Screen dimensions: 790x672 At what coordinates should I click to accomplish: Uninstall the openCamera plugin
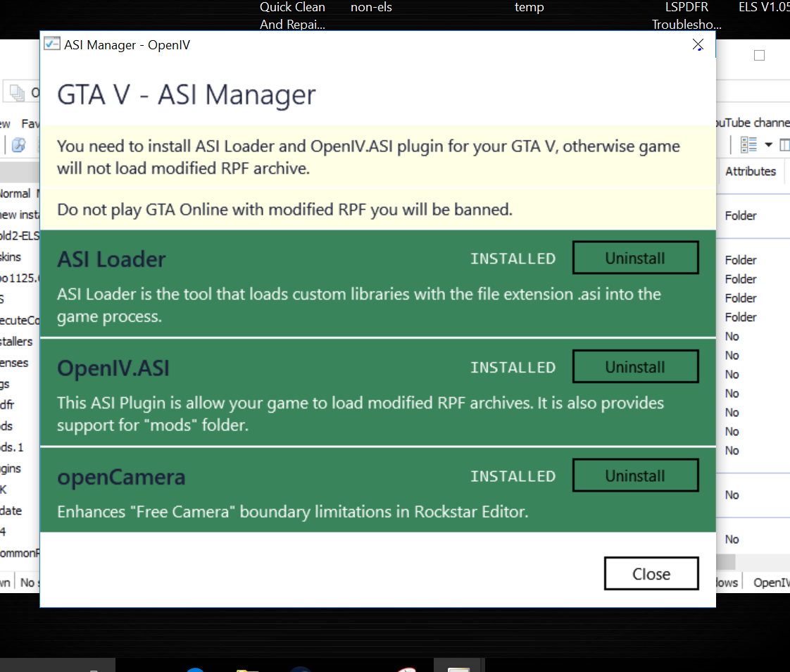click(x=635, y=476)
